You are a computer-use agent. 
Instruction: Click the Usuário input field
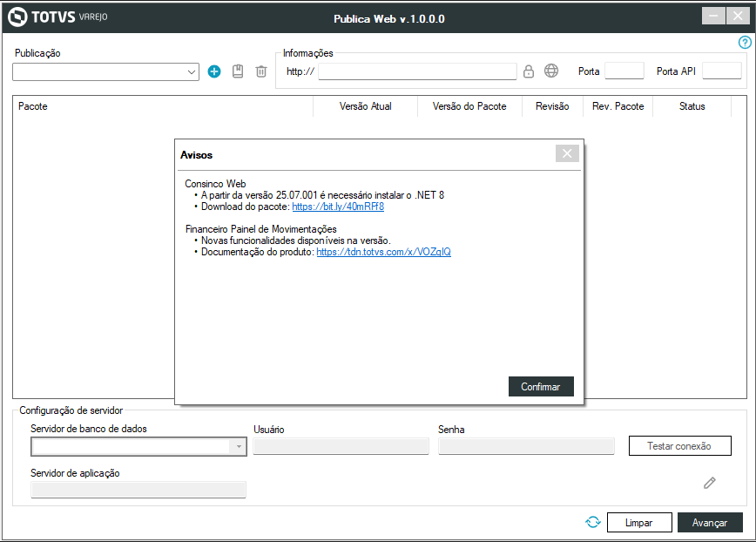coord(341,446)
